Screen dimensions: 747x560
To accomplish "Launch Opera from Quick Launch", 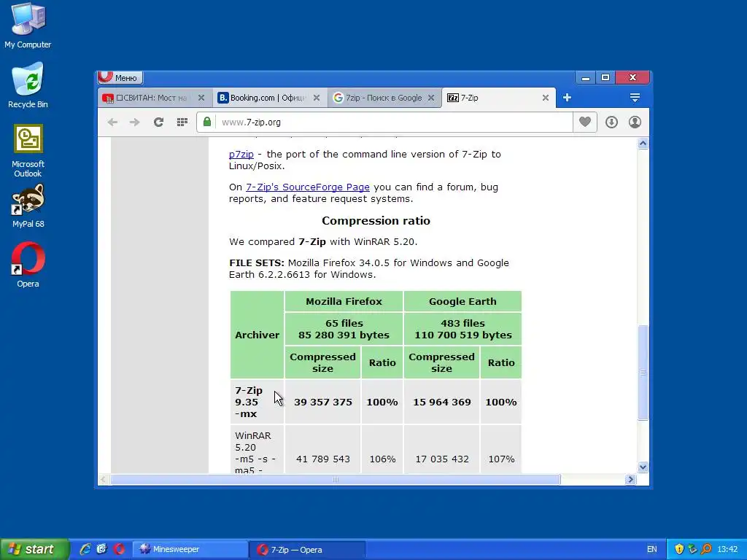I will (x=119, y=549).
